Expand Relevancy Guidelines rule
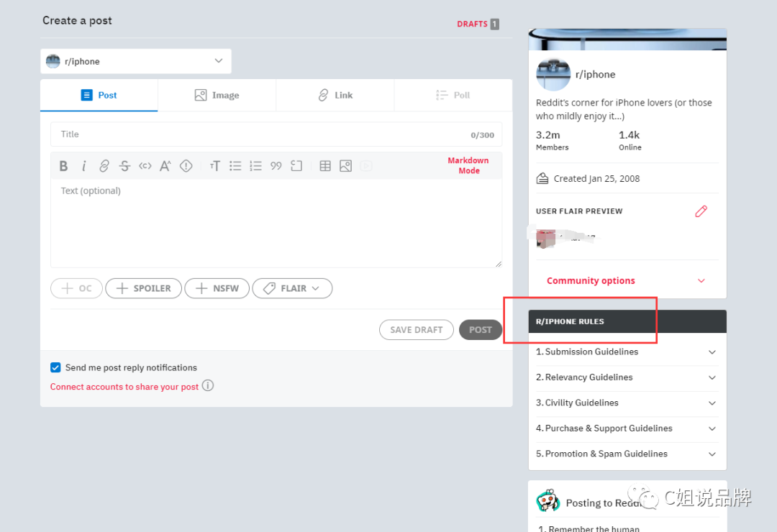Screen dimensions: 777x532 (x=627, y=377)
